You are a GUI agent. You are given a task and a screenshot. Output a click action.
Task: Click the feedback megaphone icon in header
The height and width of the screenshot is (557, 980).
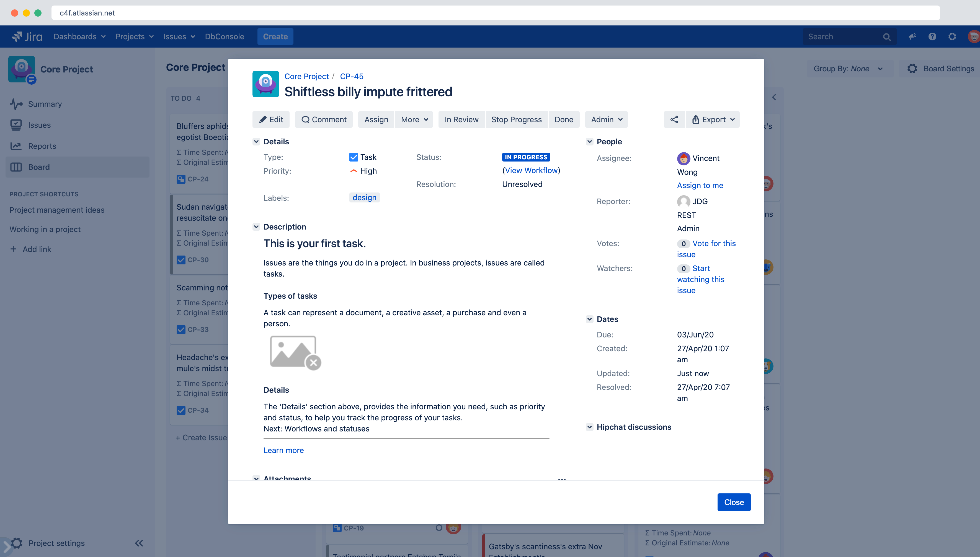pyautogui.click(x=912, y=36)
